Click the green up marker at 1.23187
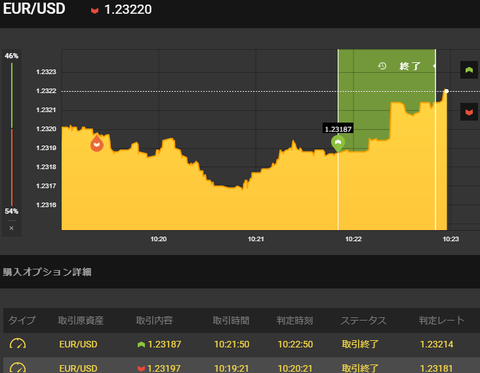The height and width of the screenshot is (373, 480). tap(338, 143)
